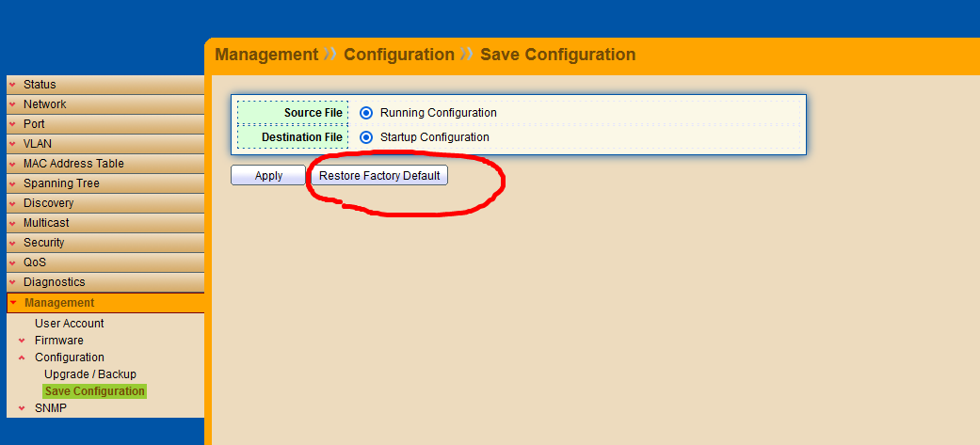Click the Security arrow icon
This screenshot has height=445, width=980.
(x=13, y=243)
